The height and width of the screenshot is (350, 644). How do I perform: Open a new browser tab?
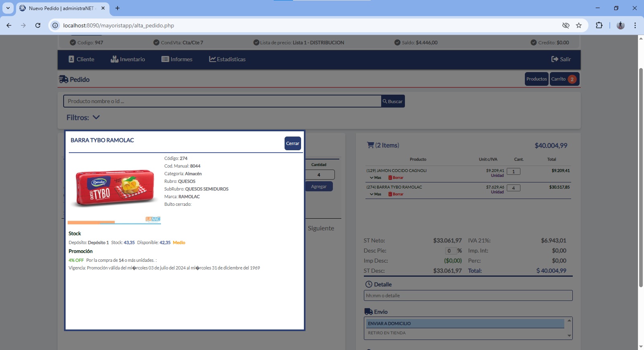coord(118,8)
